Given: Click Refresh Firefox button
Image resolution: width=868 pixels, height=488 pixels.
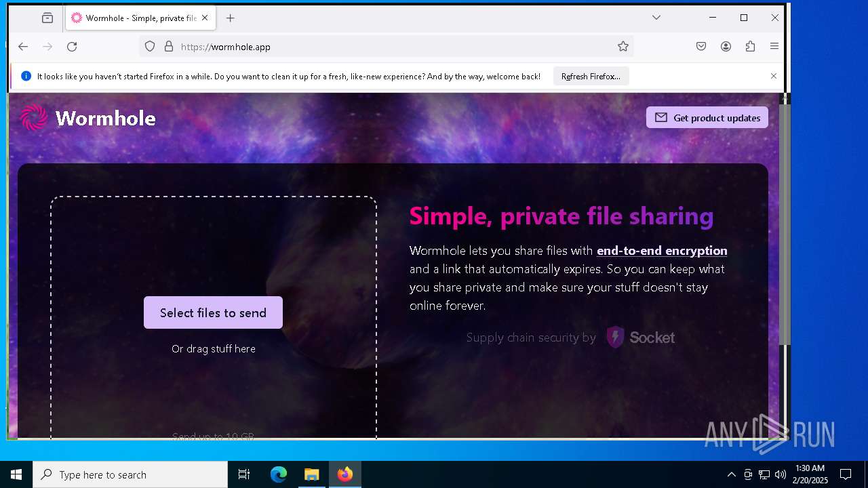Looking at the screenshot, I should [591, 77].
